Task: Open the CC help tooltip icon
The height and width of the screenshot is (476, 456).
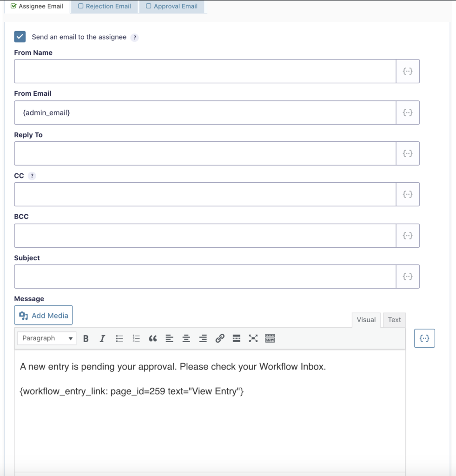Action: click(32, 176)
